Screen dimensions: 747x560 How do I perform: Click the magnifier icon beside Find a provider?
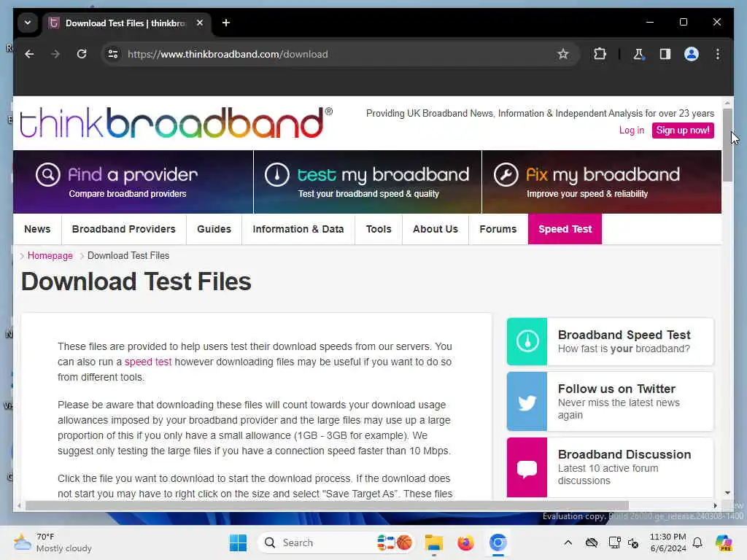[47, 175]
